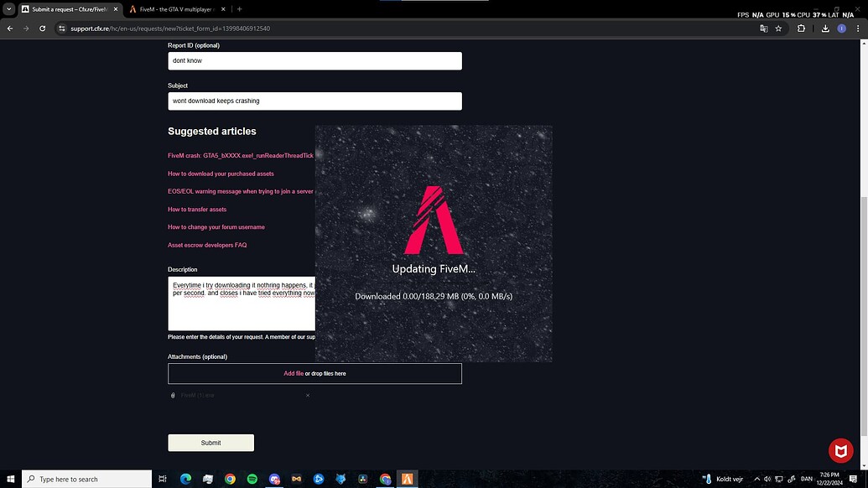Viewport: 868px width, 488px height.
Task: Open Microsoft Edge from the taskbar
Action: pyautogui.click(x=185, y=479)
